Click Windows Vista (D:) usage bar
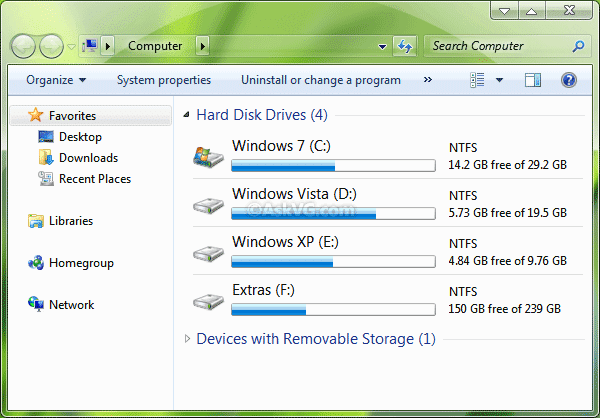The height and width of the screenshot is (418, 600). click(x=333, y=213)
